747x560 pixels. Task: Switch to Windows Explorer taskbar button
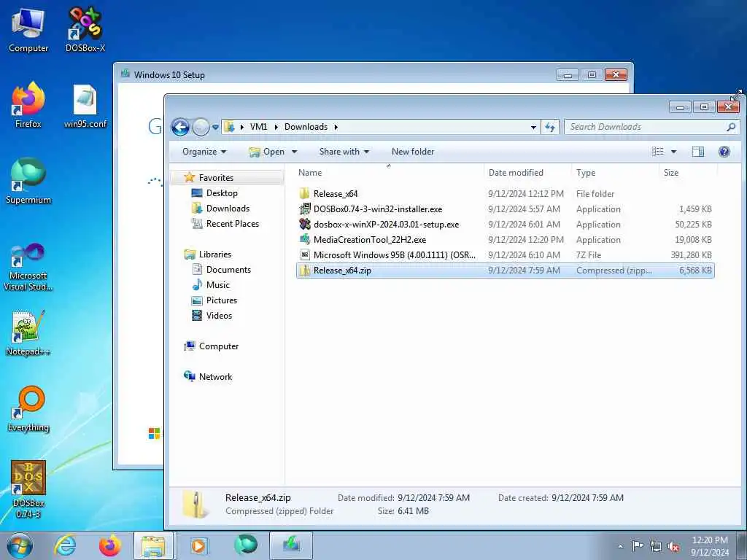pyautogui.click(x=155, y=545)
